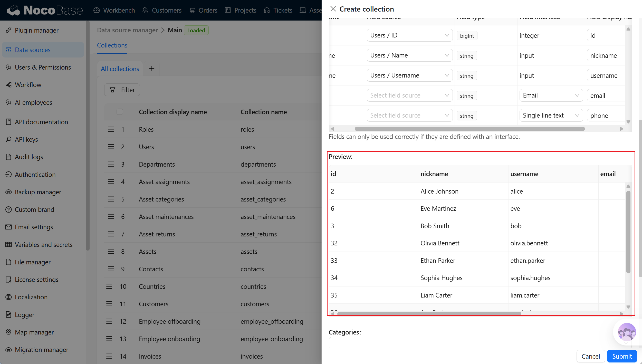The image size is (642, 364).
Task: Click the Filter button
Action: tap(122, 90)
